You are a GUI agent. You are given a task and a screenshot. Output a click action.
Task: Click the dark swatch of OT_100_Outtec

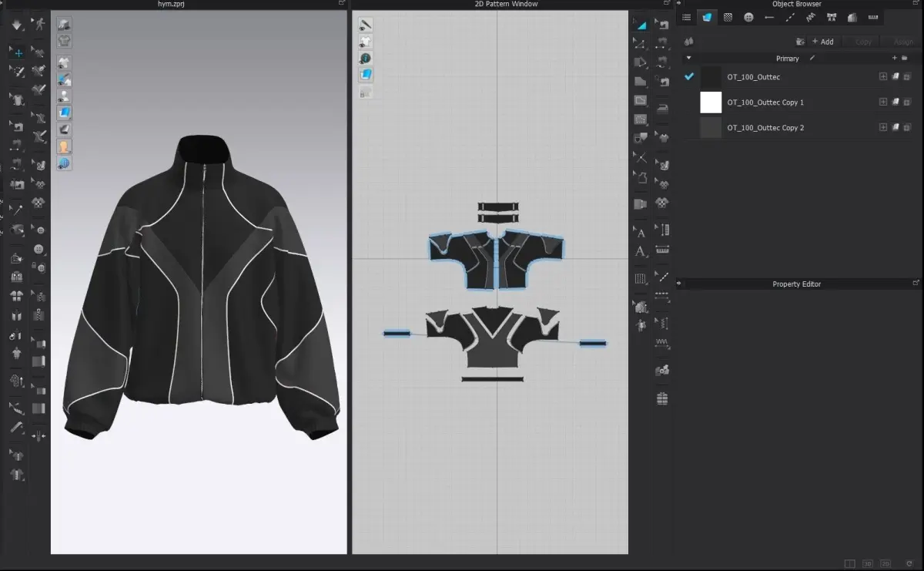tap(711, 77)
